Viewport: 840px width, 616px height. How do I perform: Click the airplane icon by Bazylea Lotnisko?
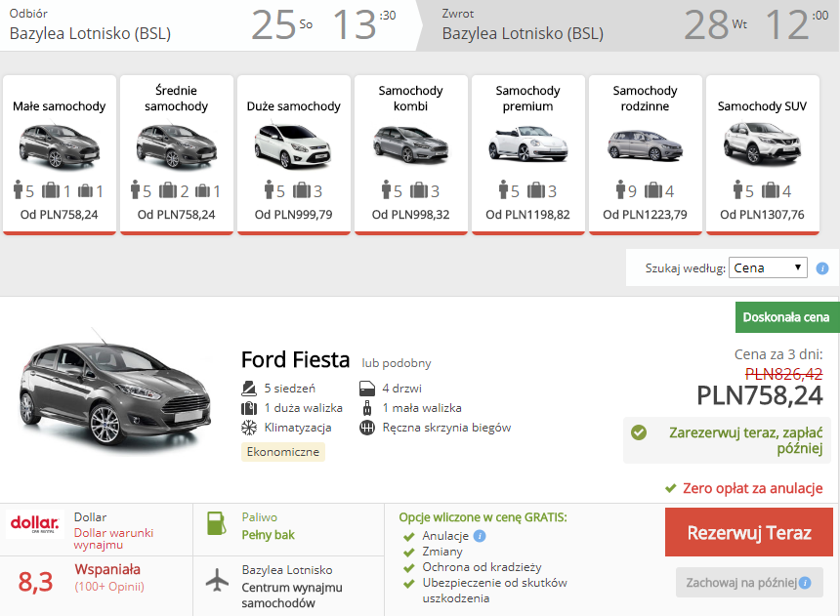217,580
